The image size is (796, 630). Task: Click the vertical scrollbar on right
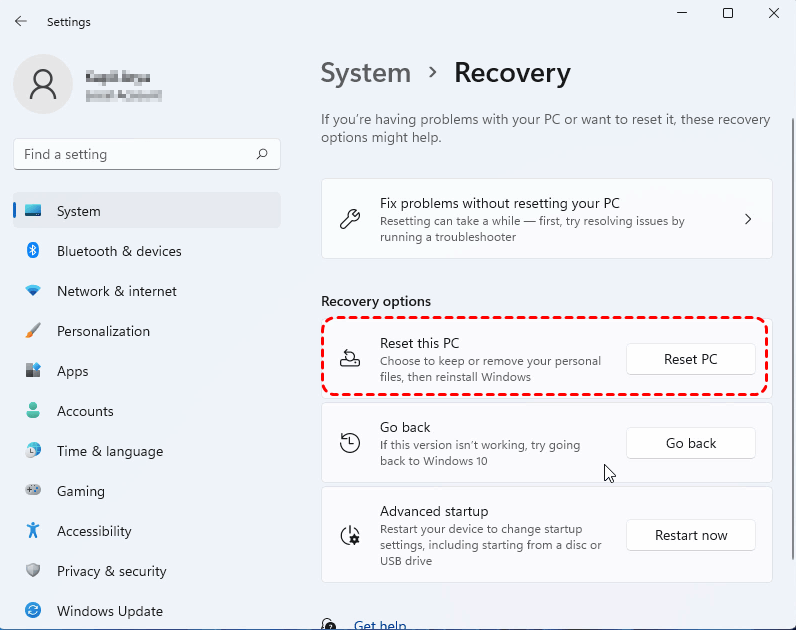(793, 338)
